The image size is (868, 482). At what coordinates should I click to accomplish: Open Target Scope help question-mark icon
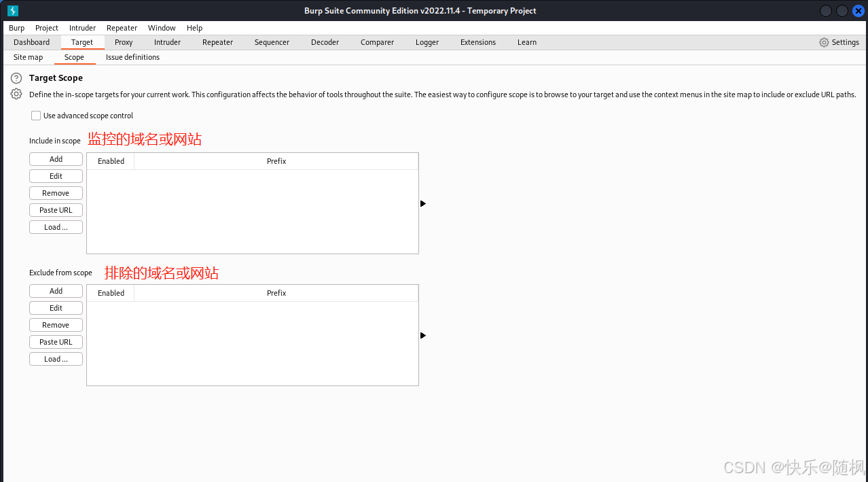click(x=16, y=78)
